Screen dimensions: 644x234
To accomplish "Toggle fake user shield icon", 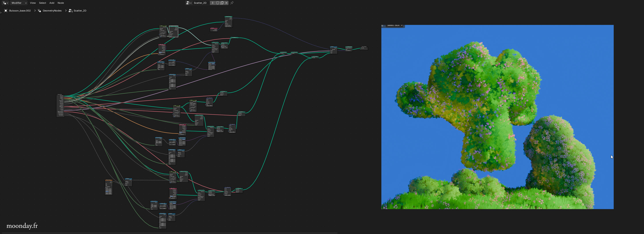I will 218,3.
